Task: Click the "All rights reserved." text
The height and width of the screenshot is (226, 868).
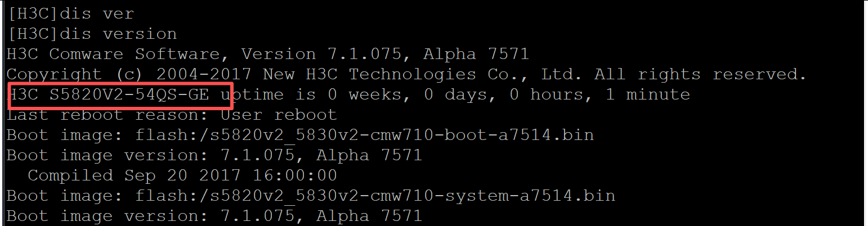Action: point(700,74)
